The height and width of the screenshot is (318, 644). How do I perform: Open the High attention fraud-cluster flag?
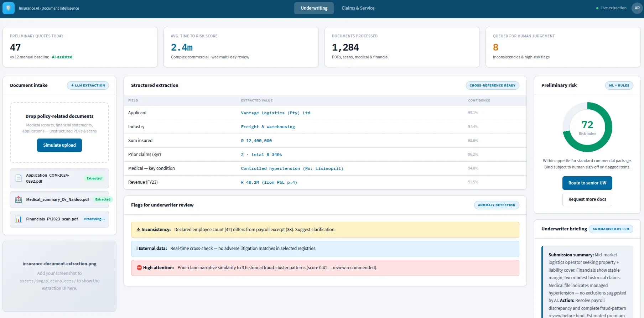pyautogui.click(x=325, y=268)
